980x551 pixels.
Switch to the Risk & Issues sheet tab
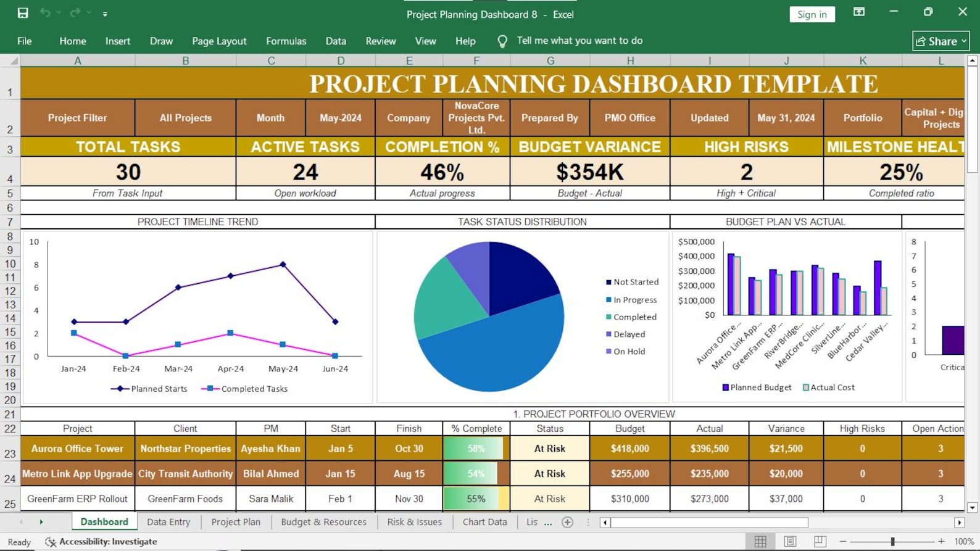(x=414, y=522)
